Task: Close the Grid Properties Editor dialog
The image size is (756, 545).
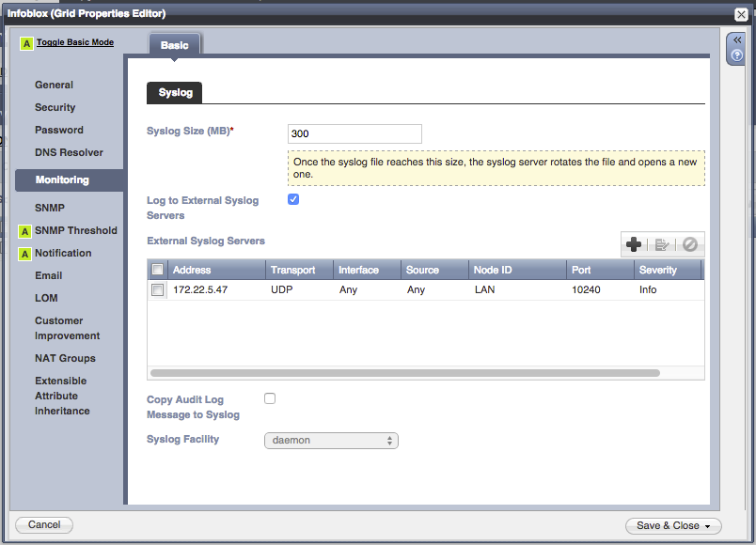Action: pos(741,14)
